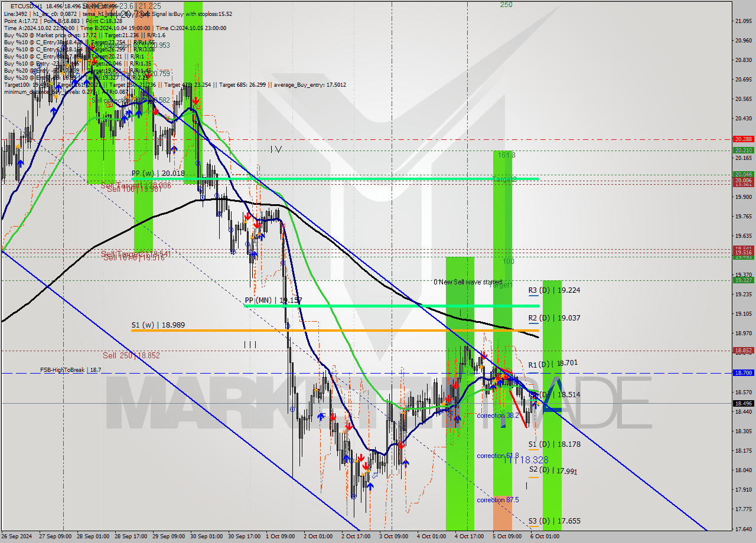This screenshot has width=756, height=543.
Task: Click the 'Sell 250 | 18.852' label
Action: click(131, 355)
